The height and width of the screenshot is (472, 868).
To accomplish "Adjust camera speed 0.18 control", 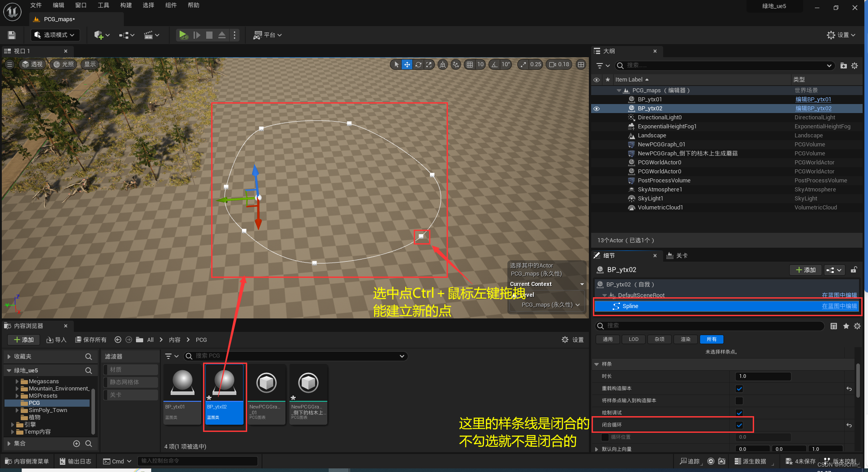I will (x=559, y=64).
